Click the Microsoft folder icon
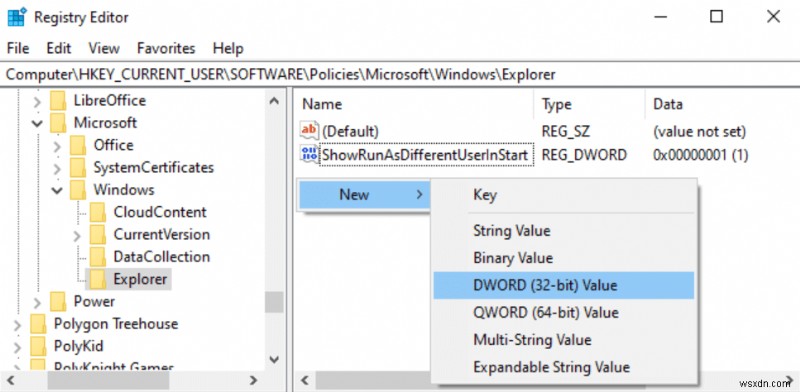 coord(58,123)
